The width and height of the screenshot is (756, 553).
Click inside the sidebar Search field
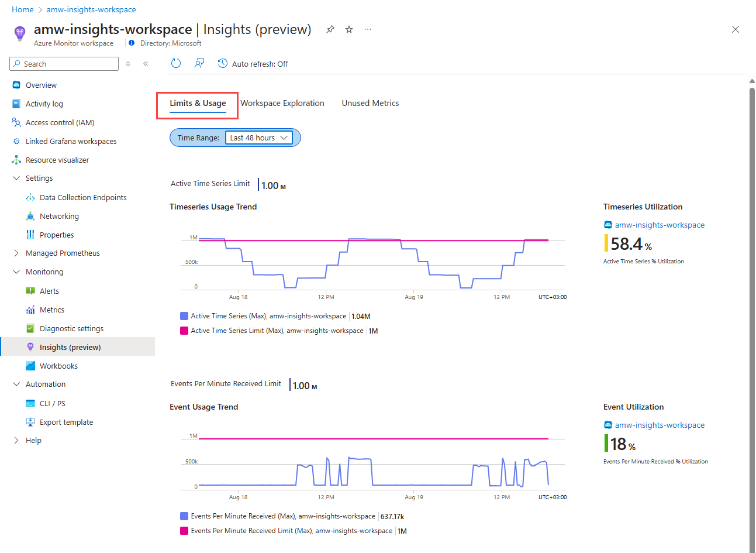[x=63, y=63]
